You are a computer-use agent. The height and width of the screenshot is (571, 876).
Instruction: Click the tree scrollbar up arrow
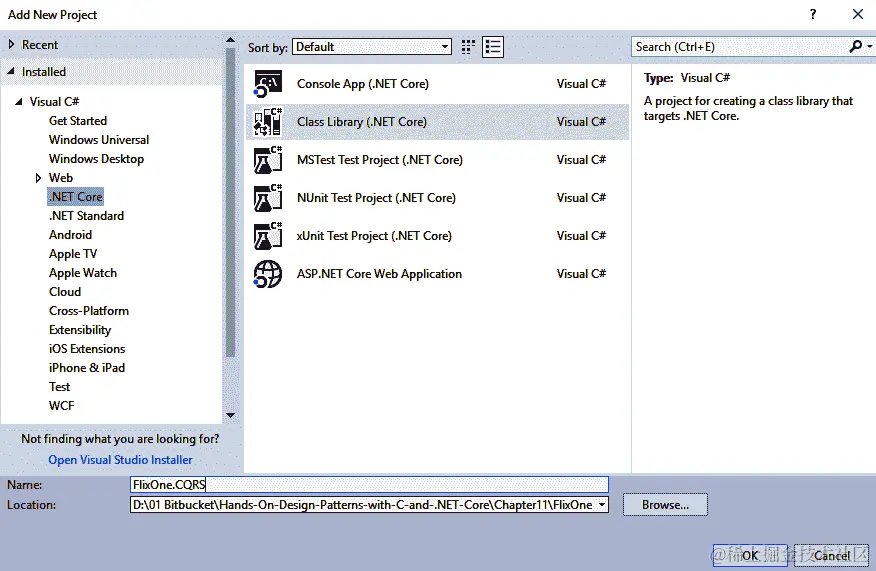point(230,40)
